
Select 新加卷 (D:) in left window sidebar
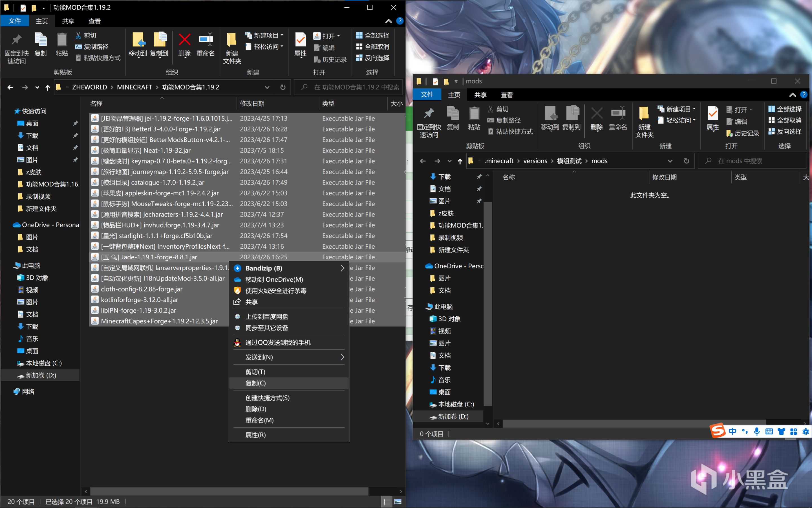41,375
